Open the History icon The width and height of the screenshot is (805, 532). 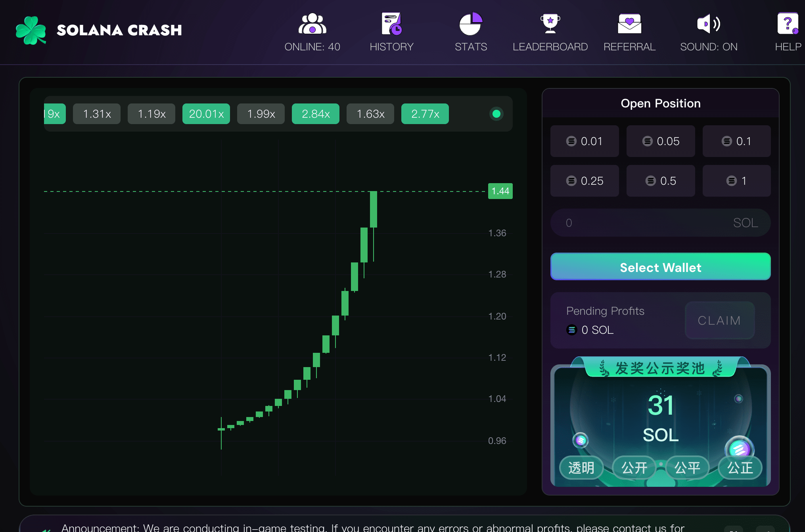pos(391,24)
